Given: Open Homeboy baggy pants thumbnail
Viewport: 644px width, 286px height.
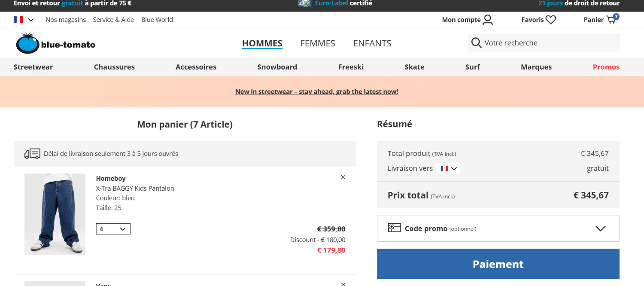Looking at the screenshot, I should [x=55, y=214].
